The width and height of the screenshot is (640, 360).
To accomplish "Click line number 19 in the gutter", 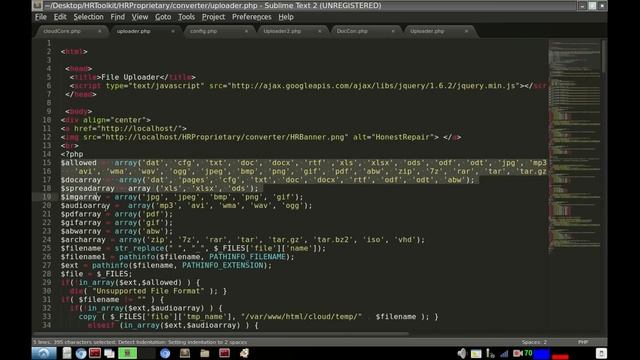I will tap(47, 197).
